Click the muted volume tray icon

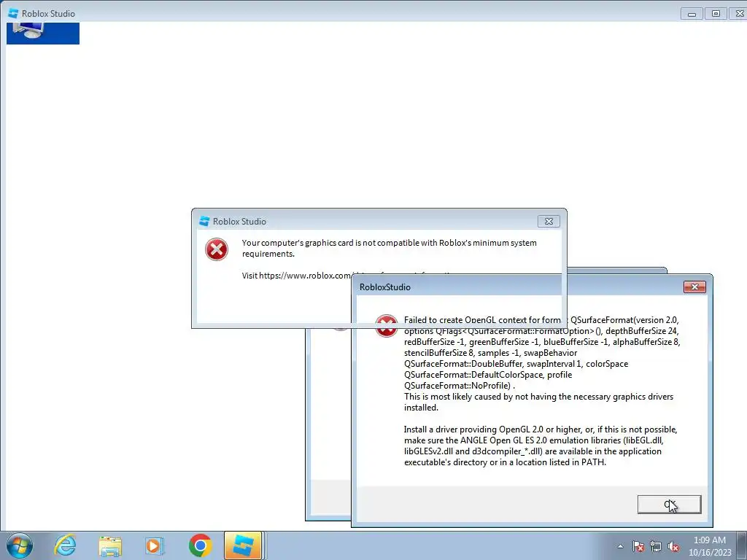pos(673,546)
